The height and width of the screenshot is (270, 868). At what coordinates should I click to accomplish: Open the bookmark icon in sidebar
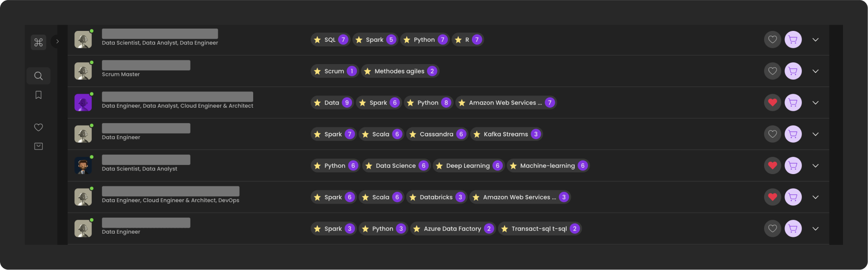tap(39, 95)
